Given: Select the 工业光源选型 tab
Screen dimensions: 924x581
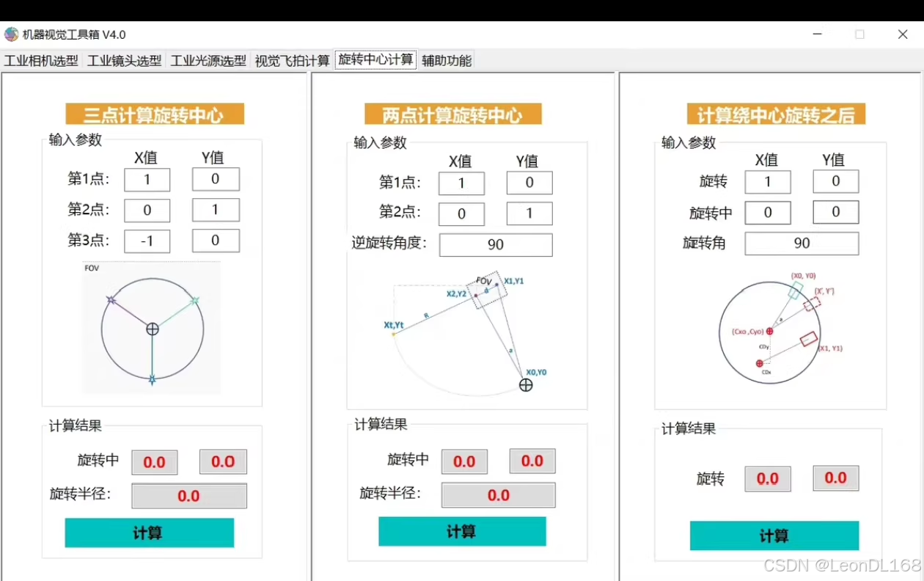Looking at the screenshot, I should coord(208,61).
